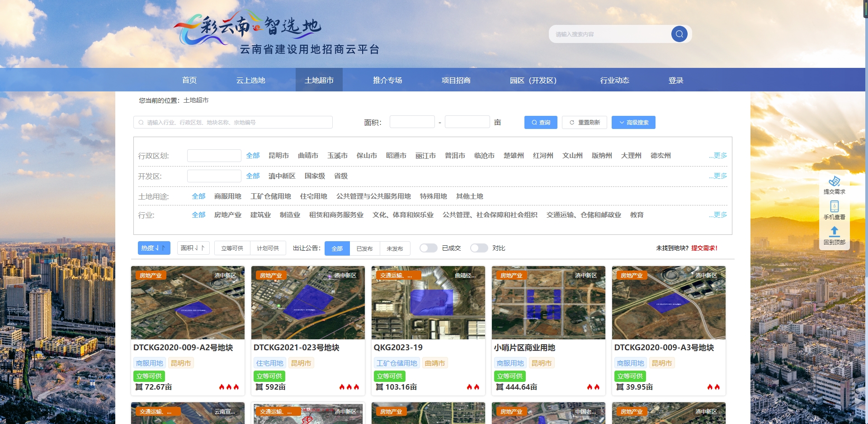The width and height of the screenshot is (868, 424).
Task: Click the 重置刷新 reset button
Action: pos(585,123)
